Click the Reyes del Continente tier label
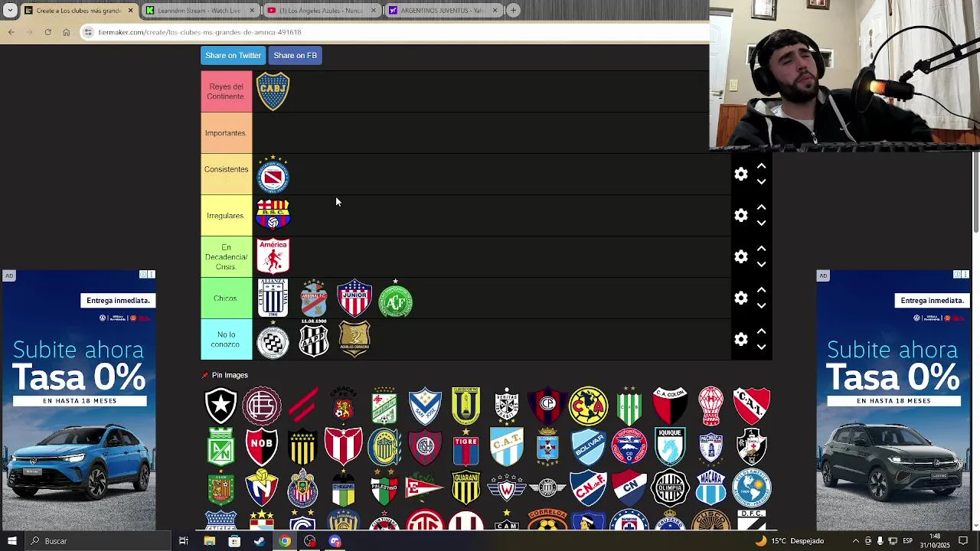This screenshot has width=980, height=551. click(x=226, y=92)
